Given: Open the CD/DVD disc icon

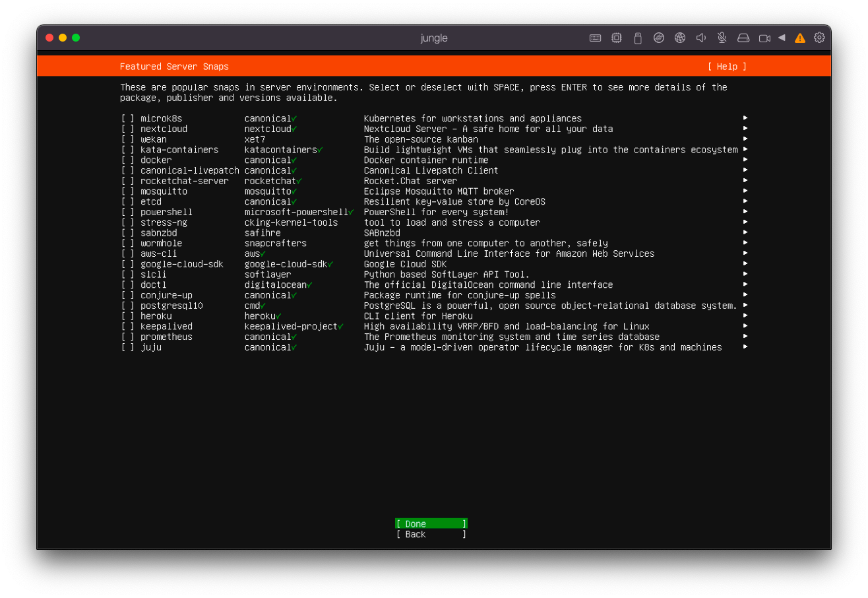Looking at the screenshot, I should point(658,38).
